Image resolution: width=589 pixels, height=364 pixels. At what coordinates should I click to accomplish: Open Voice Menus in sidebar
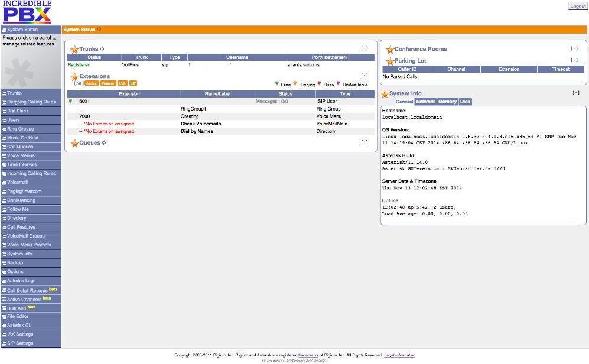[31, 156]
